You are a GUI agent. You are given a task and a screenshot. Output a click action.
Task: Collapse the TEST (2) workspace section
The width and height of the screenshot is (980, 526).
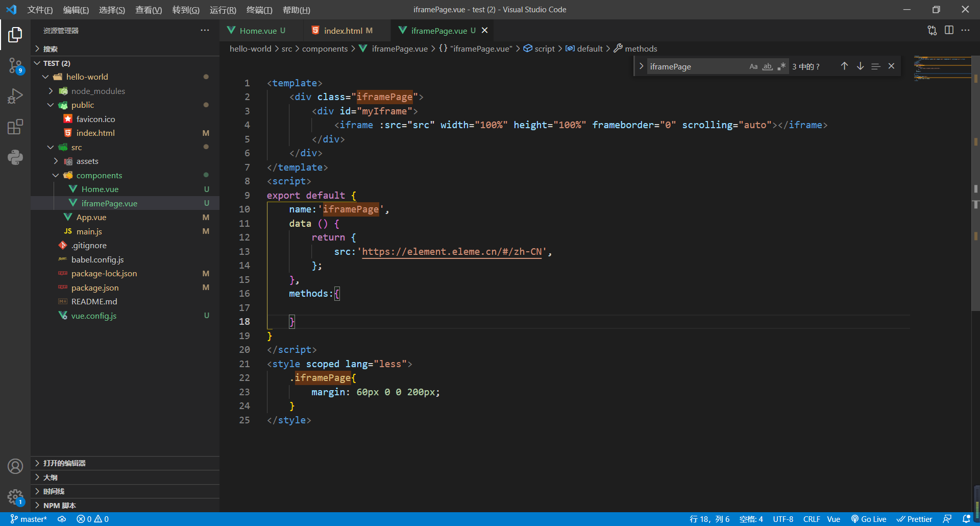[125, 63]
